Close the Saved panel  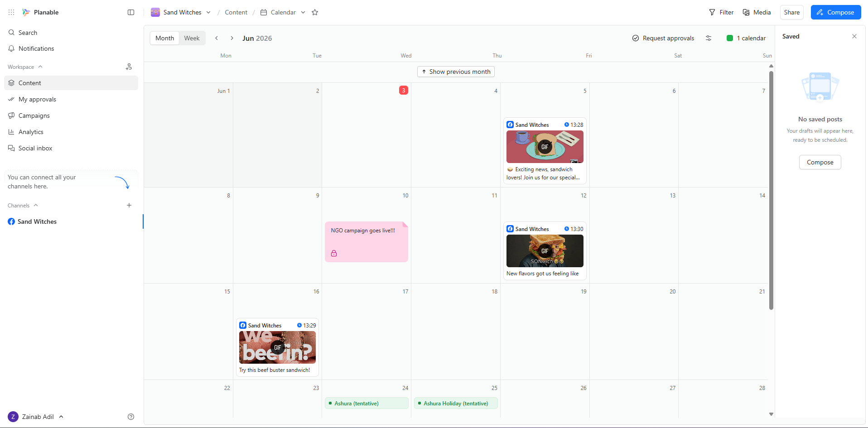coord(854,36)
